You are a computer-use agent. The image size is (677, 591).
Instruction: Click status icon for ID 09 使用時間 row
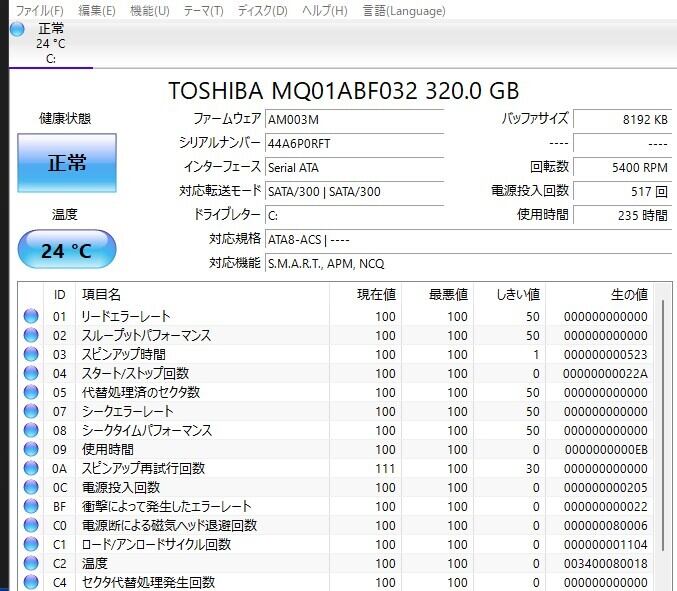[x=31, y=449]
